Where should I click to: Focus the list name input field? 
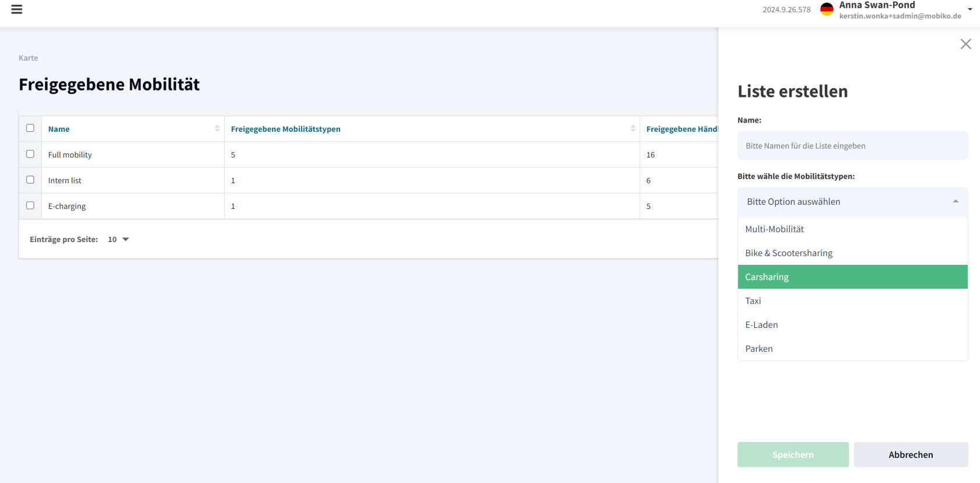click(852, 146)
